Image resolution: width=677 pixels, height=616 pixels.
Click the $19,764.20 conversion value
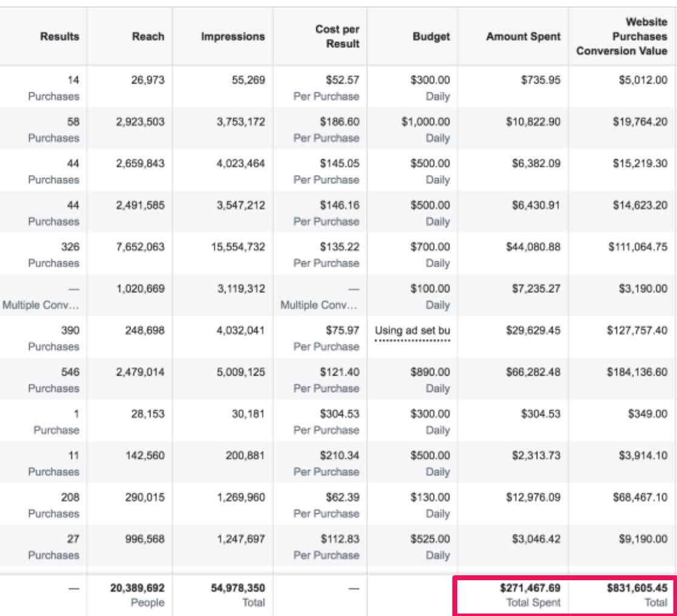click(x=640, y=122)
